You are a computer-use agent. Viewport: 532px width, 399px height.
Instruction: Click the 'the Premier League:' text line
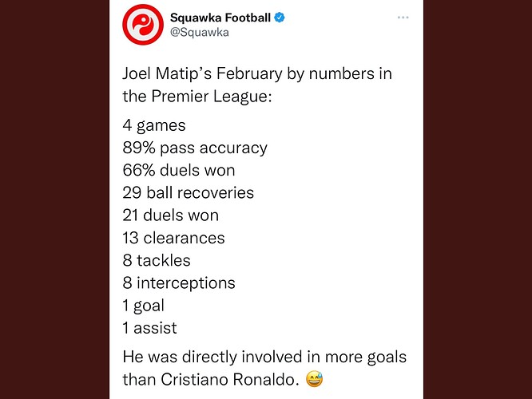(197, 97)
